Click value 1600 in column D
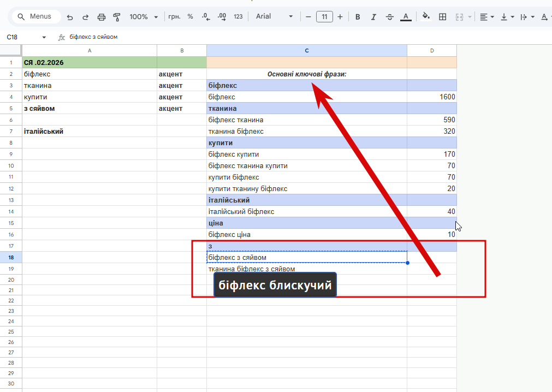The image size is (552, 392). (x=432, y=97)
